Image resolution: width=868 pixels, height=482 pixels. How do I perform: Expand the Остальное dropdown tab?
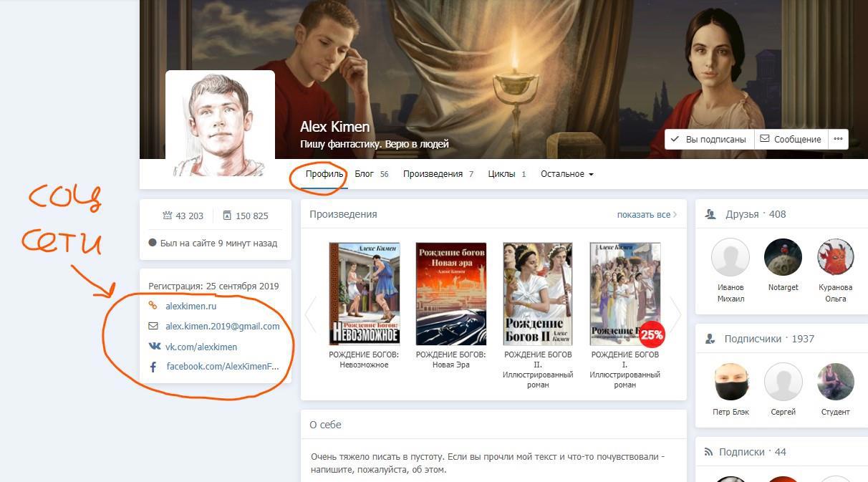coord(566,174)
